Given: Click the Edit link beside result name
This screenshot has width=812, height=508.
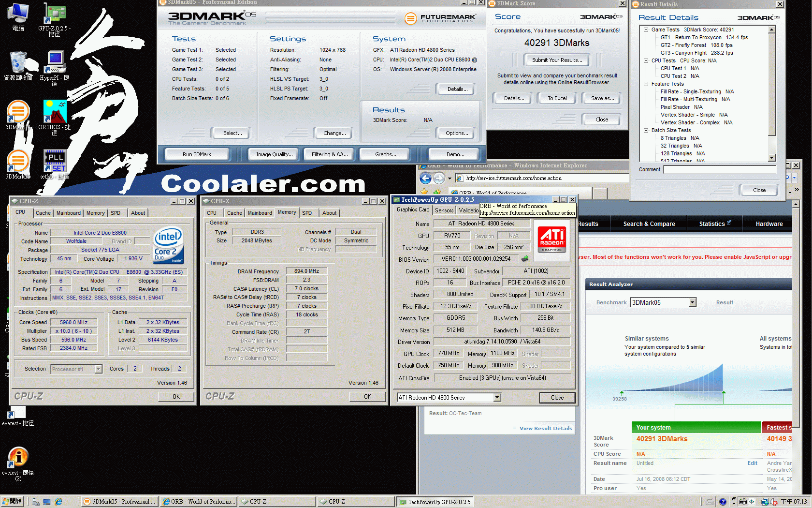Looking at the screenshot, I should (x=752, y=463).
